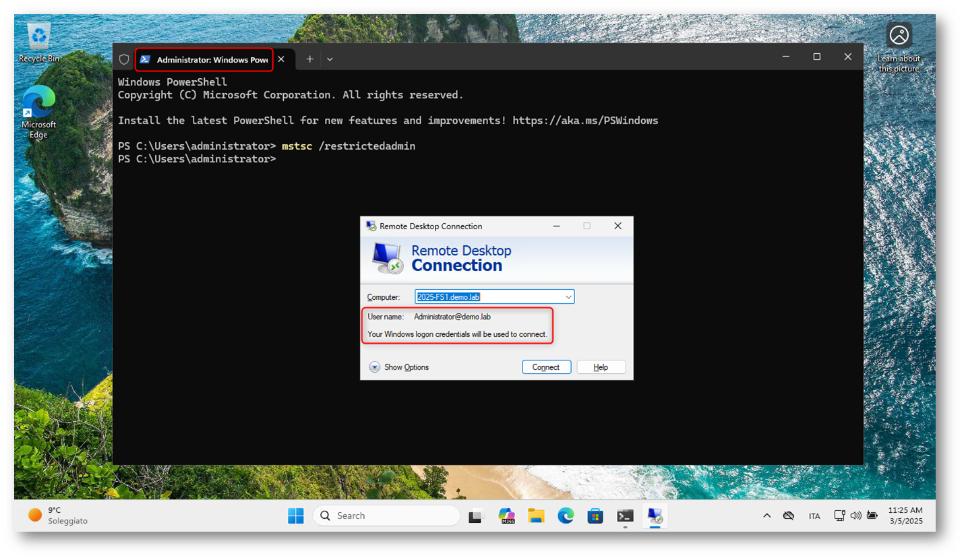Open the terminal profile dropdown chevron
This screenshot has height=560, width=964.
(x=330, y=59)
